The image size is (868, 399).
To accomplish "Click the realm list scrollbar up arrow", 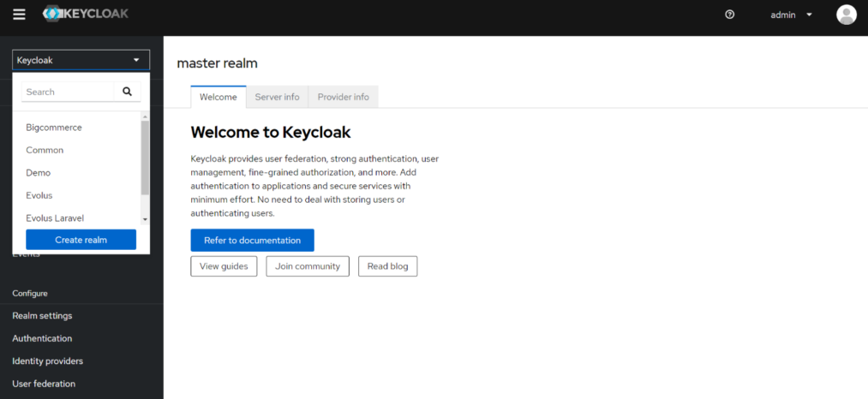I will [145, 116].
